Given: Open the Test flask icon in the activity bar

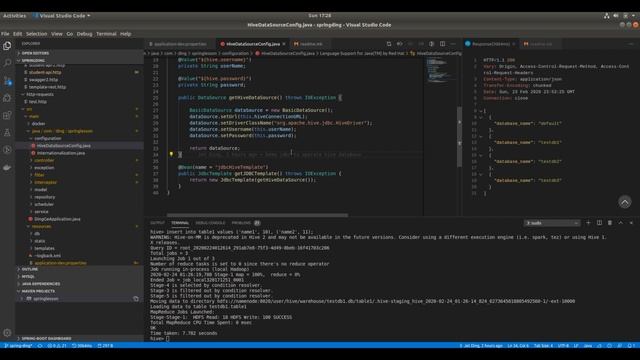Looking at the screenshot, I should tap(7, 133).
